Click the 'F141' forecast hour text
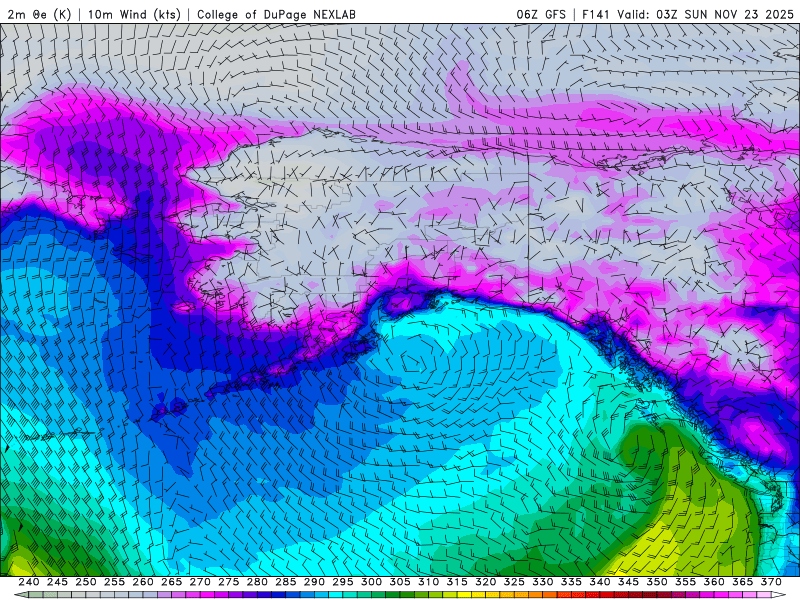 pos(596,14)
